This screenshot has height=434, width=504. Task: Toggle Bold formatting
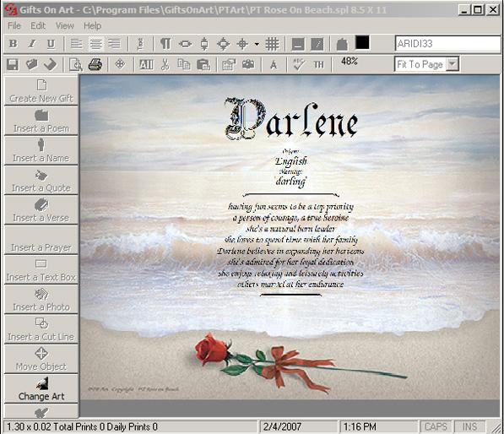pos(14,44)
